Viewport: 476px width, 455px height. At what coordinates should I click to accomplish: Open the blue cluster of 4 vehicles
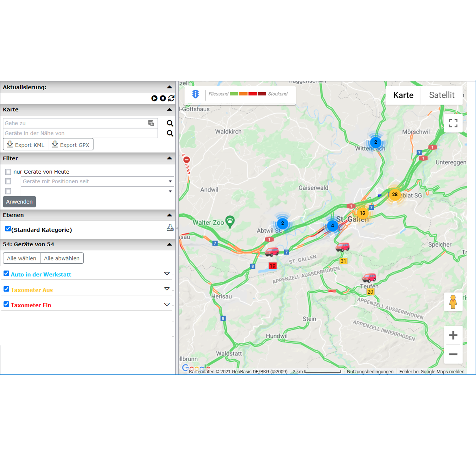(333, 226)
